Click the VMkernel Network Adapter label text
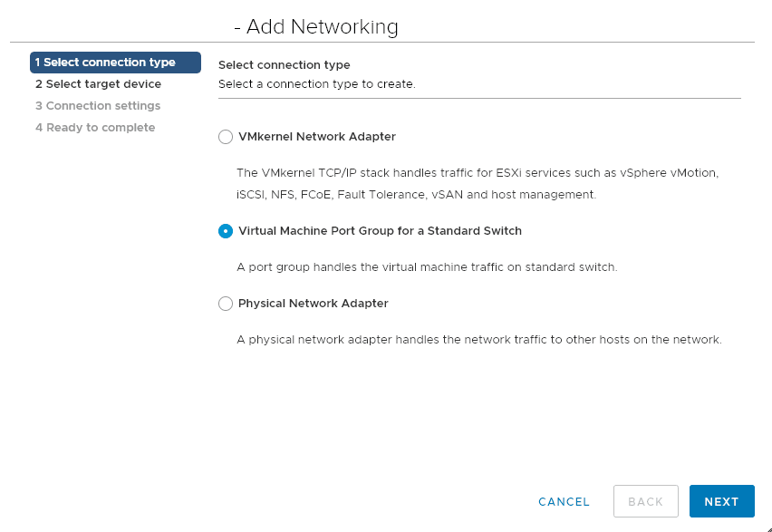 (316, 137)
